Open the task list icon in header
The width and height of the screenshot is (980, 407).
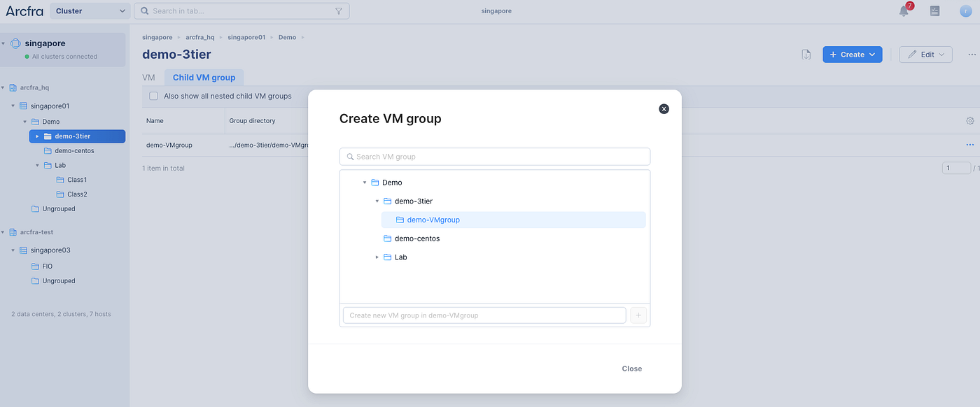pyautogui.click(x=934, y=11)
